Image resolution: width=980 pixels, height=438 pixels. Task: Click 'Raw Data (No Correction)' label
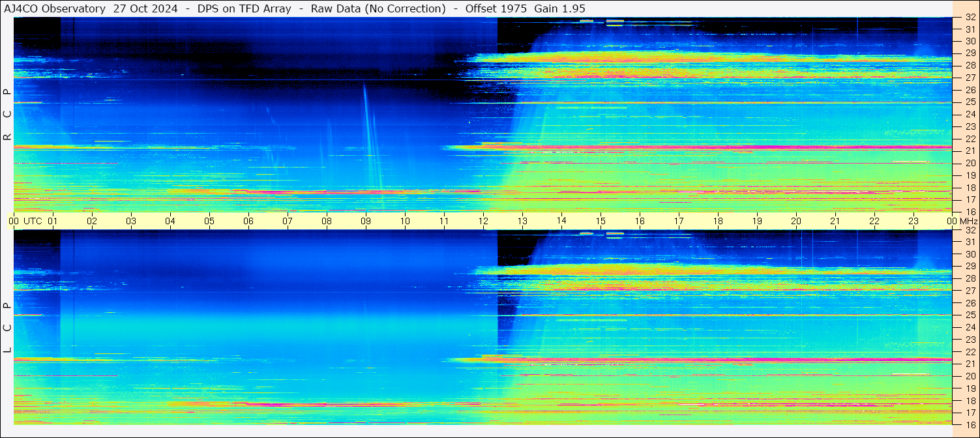[378, 8]
